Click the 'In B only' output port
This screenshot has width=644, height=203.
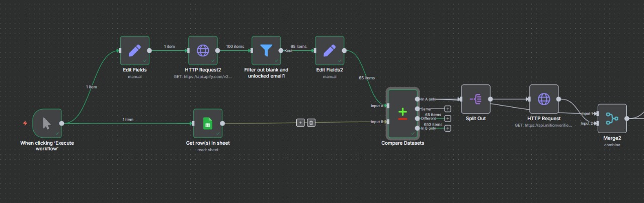[x=418, y=128]
